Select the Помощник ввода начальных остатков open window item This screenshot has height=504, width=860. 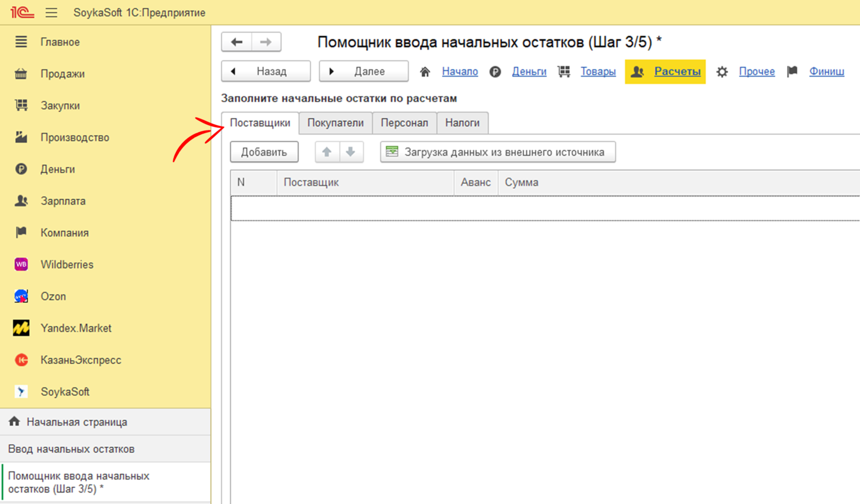coord(105,483)
